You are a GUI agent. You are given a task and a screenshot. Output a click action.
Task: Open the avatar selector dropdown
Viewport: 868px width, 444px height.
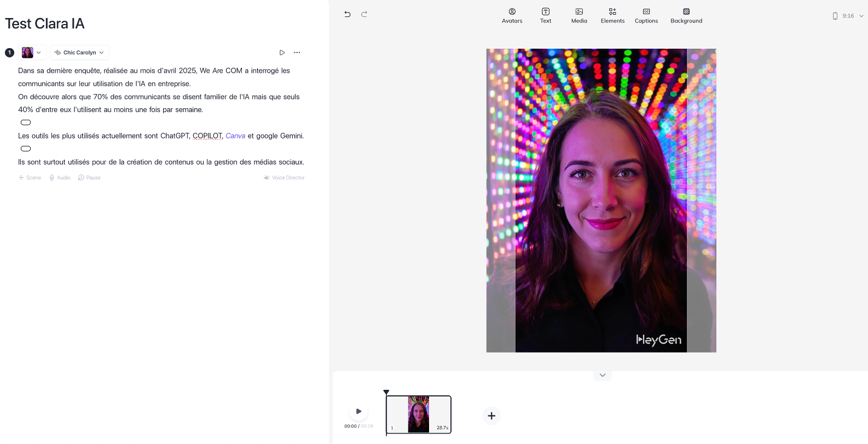click(32, 52)
